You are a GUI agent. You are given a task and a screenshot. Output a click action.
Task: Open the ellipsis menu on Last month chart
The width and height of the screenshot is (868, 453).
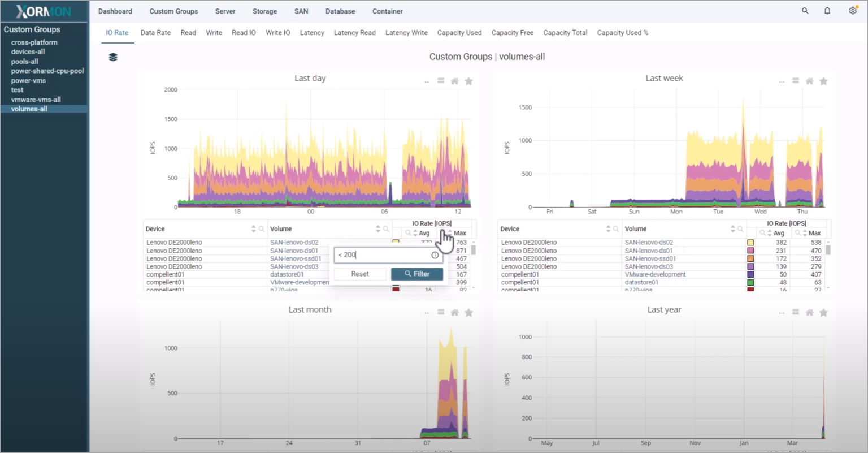tap(427, 312)
